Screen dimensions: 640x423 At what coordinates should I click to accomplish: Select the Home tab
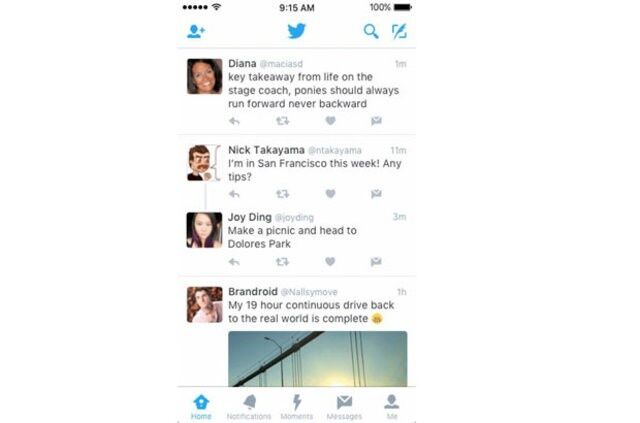pos(201,407)
